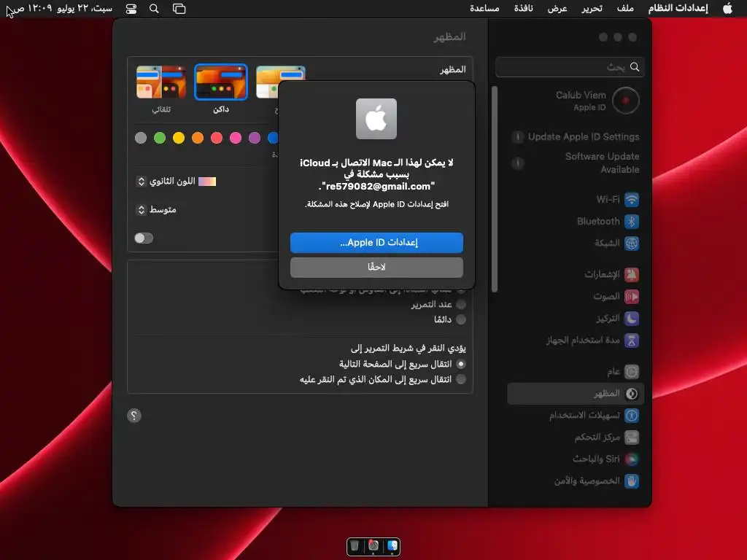Click the Stage Manager menu bar icon
The width and height of the screenshot is (747, 560).
[179, 9]
